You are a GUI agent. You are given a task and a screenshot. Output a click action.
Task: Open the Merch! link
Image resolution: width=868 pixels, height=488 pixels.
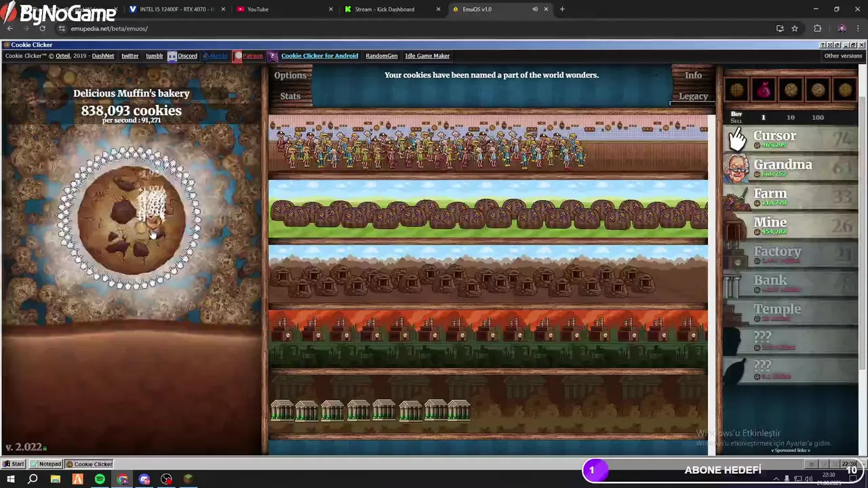[216, 56]
